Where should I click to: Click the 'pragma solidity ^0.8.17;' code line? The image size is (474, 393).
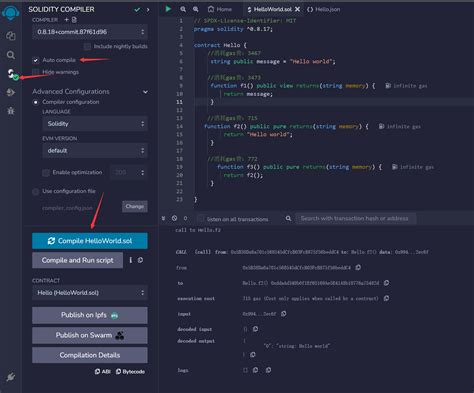tap(233, 29)
